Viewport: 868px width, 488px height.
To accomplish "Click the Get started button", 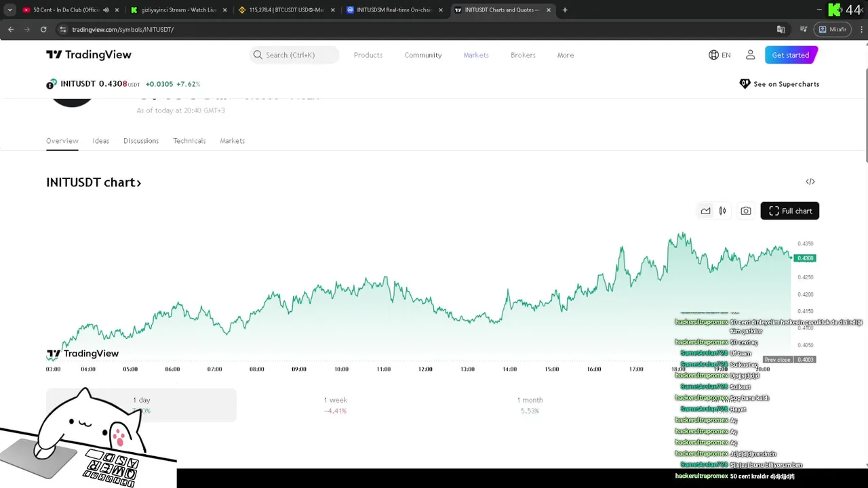I will click(x=791, y=55).
